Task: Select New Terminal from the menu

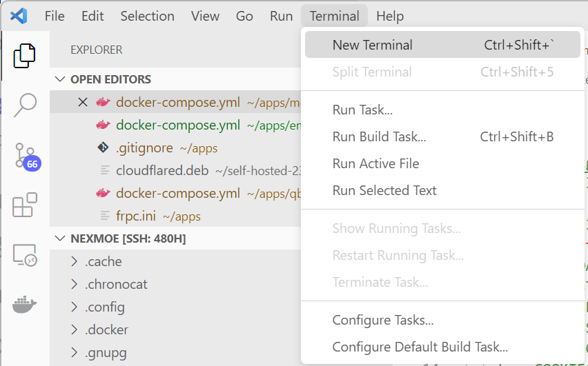Action: point(373,45)
